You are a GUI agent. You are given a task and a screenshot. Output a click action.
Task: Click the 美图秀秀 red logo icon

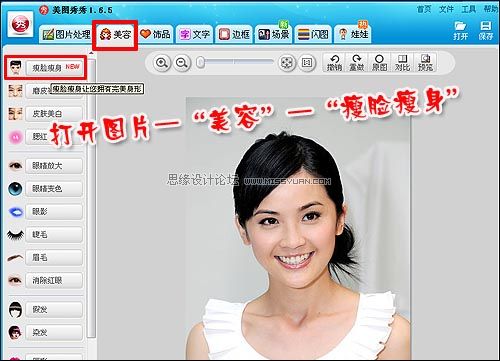coord(20,24)
